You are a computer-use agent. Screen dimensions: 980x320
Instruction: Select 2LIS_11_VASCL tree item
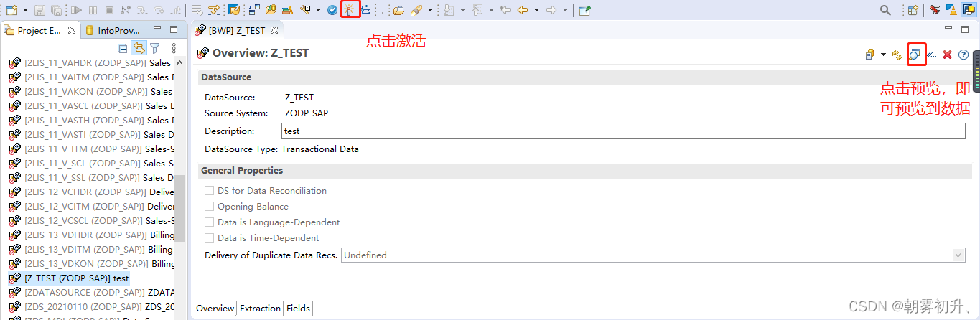(x=90, y=106)
